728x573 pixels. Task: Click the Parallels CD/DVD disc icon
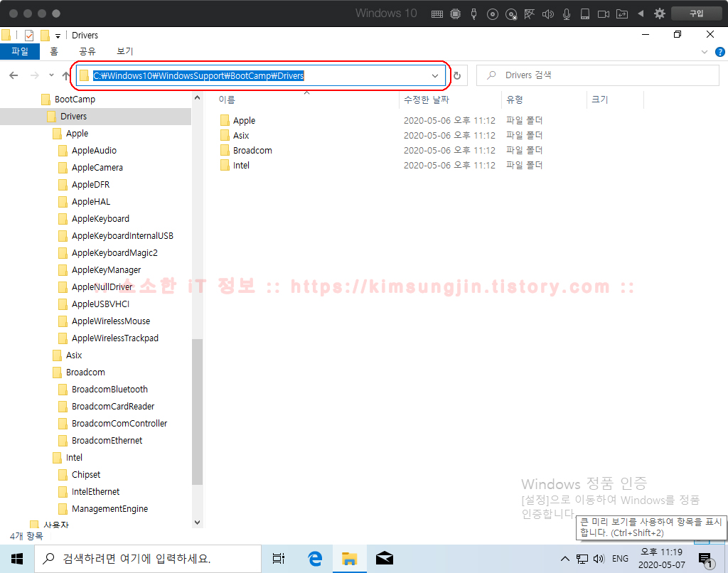493,14
